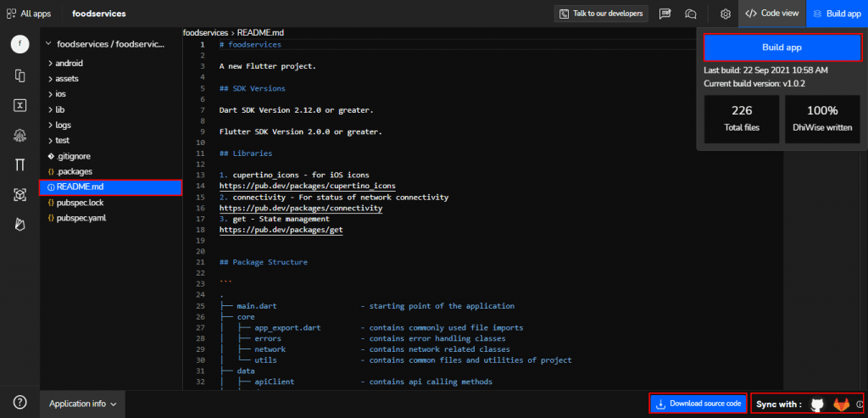This screenshot has width=868, height=418.
Task: Open the constants [x] sidebar icon
Action: (x=20, y=106)
